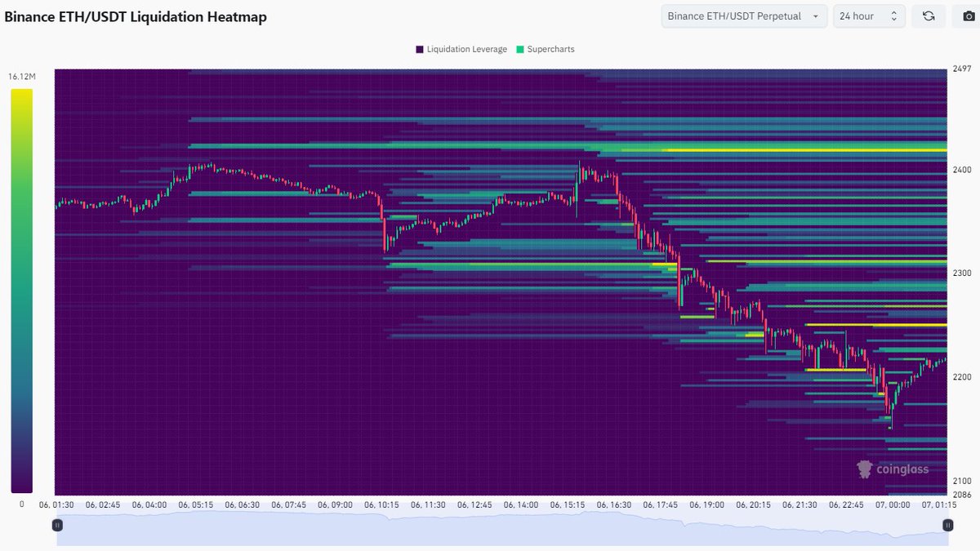This screenshot has width=980, height=551.
Task: Click the 2497 price axis label
Action: [963, 69]
